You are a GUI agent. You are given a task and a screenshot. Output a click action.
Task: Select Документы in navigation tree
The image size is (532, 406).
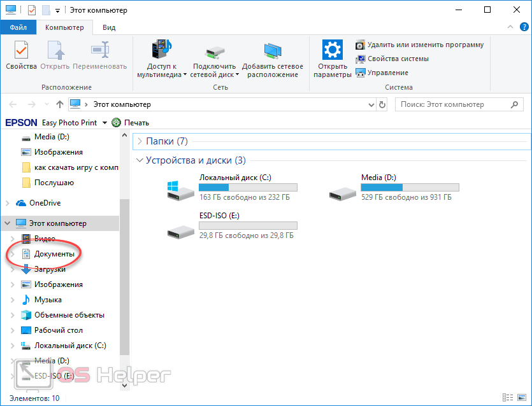click(x=54, y=254)
